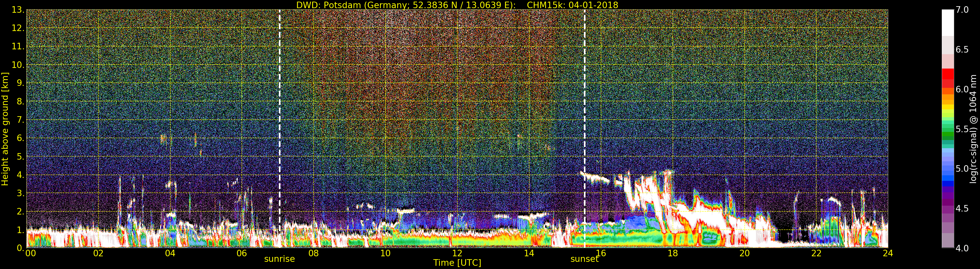The height and width of the screenshot is (269, 980).
Task: Click the '5.' height axis tick label
Action: [20, 157]
